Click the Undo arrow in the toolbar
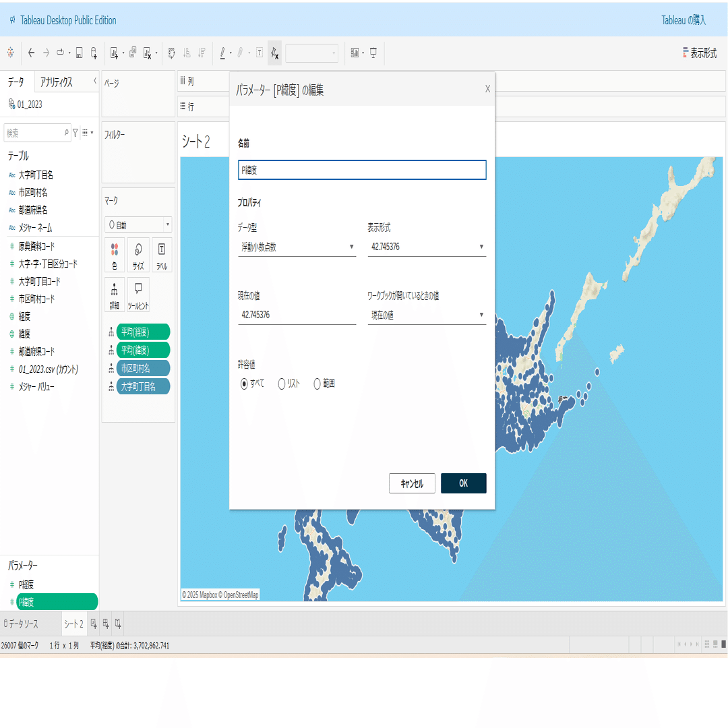The height and width of the screenshot is (728, 728). pyautogui.click(x=31, y=52)
